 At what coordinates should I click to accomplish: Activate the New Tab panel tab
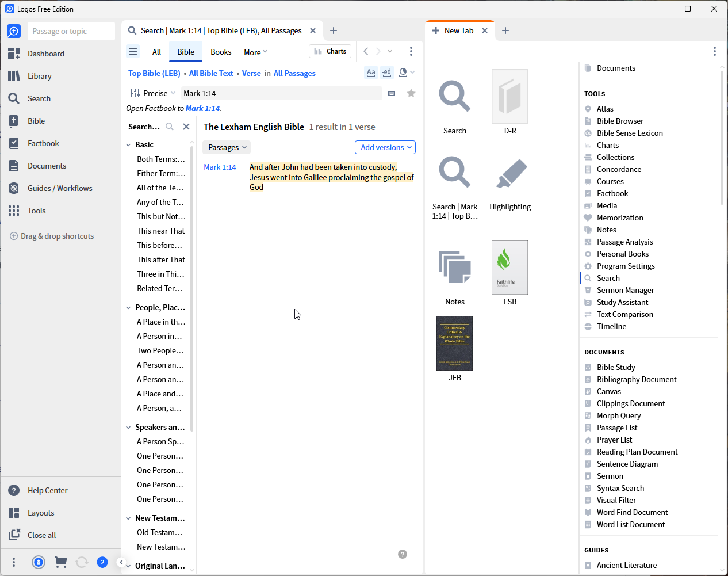point(458,30)
